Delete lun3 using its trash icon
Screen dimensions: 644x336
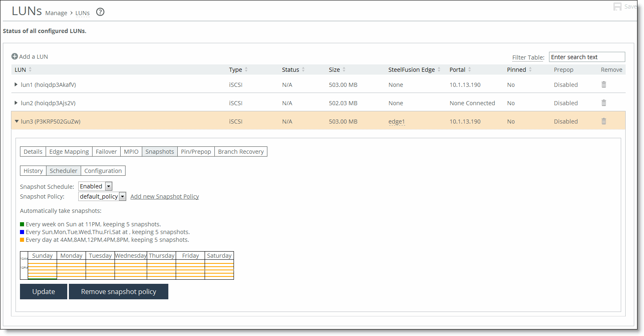pos(604,121)
